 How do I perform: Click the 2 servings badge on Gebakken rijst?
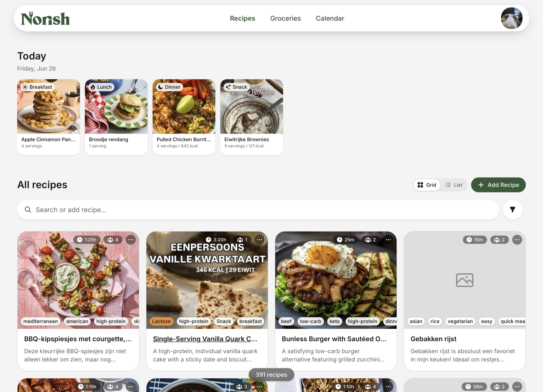(499, 240)
